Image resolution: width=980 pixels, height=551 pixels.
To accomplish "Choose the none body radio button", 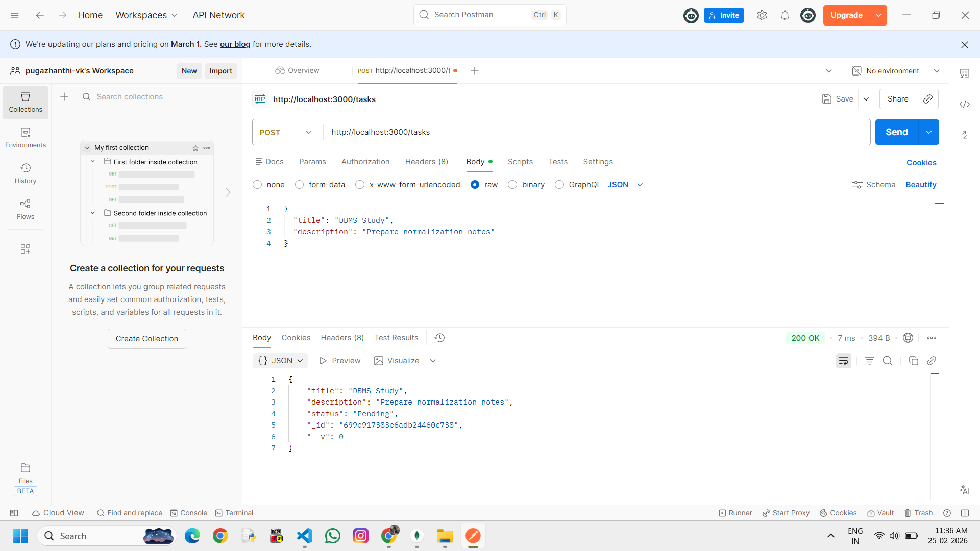I will [x=257, y=185].
